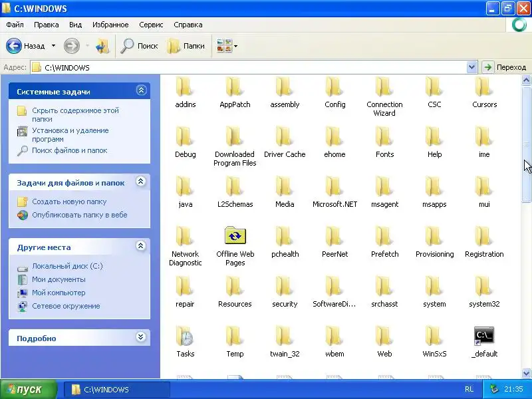Select the AppPatch folder icon

(235, 86)
